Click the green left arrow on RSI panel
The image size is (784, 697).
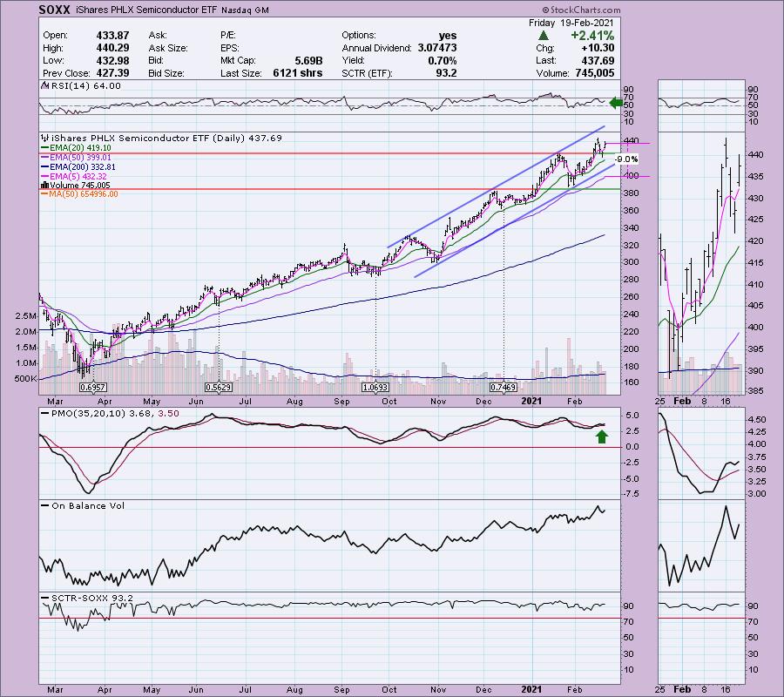[x=617, y=104]
